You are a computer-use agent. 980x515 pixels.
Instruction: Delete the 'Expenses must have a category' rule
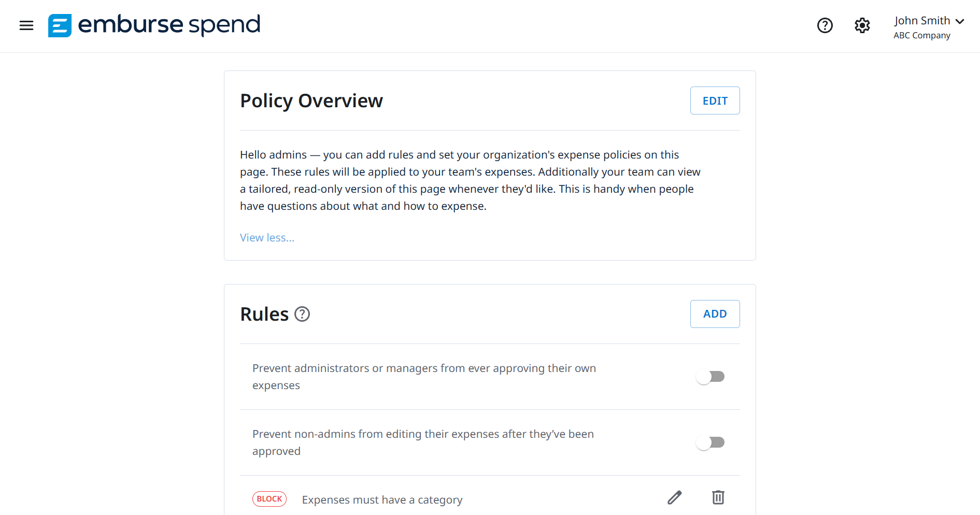coord(718,498)
